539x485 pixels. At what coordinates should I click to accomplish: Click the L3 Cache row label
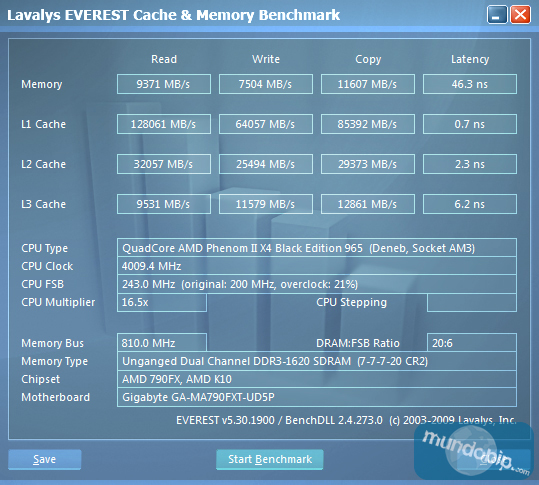point(43,204)
